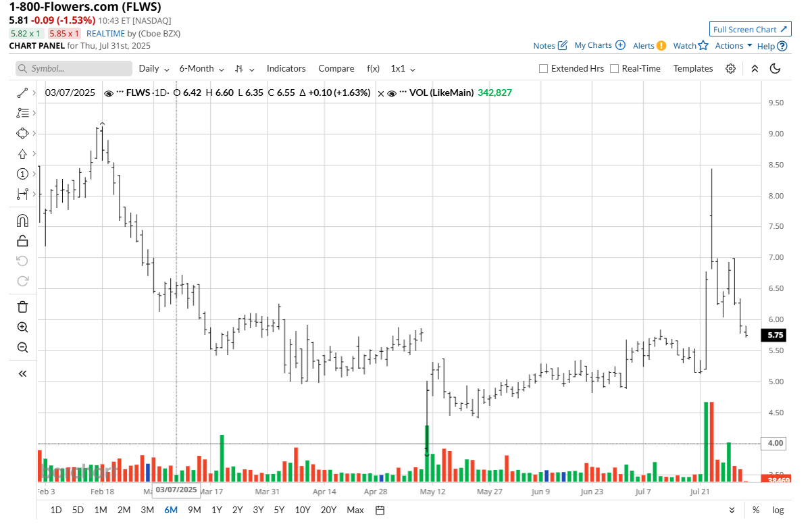
Task: Open the 6-Month period dropdown
Action: click(201, 69)
